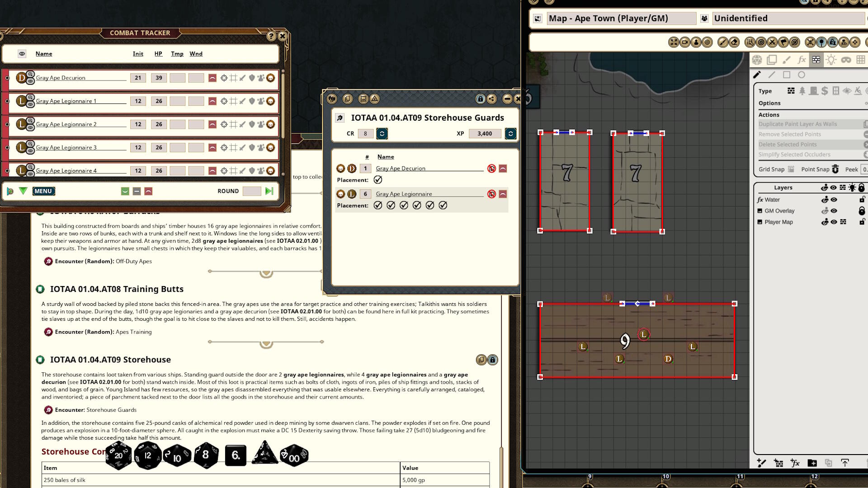The image size is (868, 488).
Task: Toggle global visibility eye in Combat Tracker header
Action: 22,54
